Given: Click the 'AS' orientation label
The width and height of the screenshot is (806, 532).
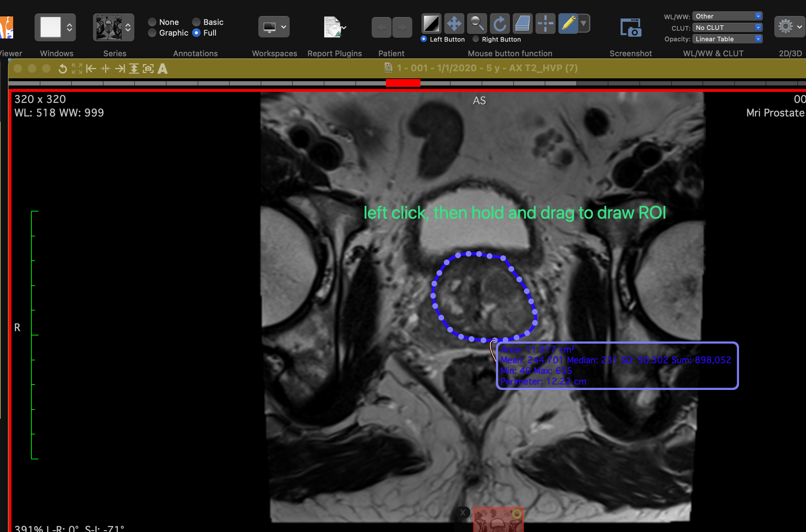Looking at the screenshot, I should click(x=479, y=101).
